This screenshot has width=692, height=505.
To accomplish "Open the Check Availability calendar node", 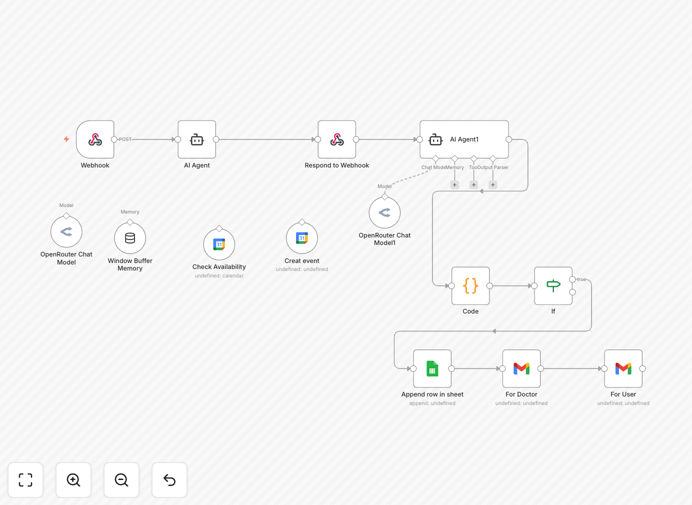I will coord(219,244).
